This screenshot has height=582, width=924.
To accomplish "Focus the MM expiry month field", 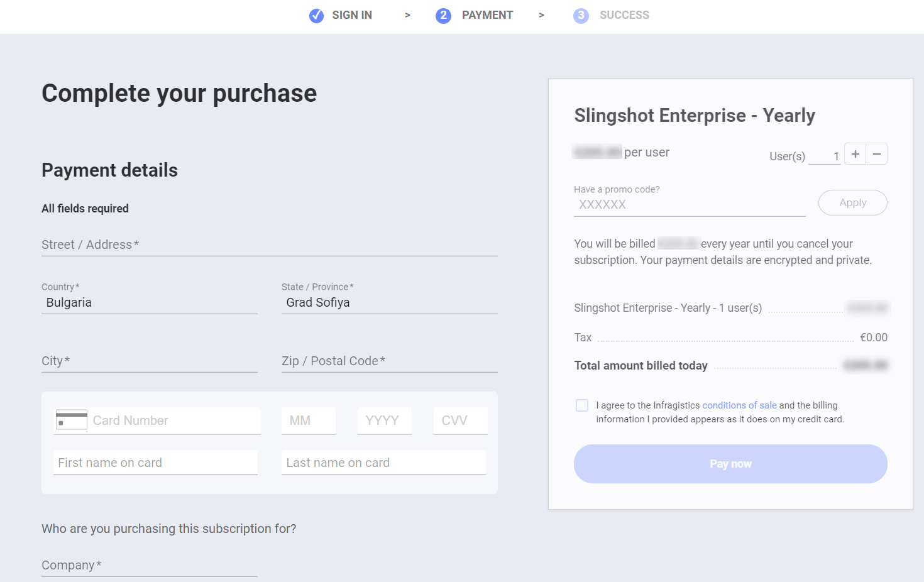I will (x=309, y=420).
